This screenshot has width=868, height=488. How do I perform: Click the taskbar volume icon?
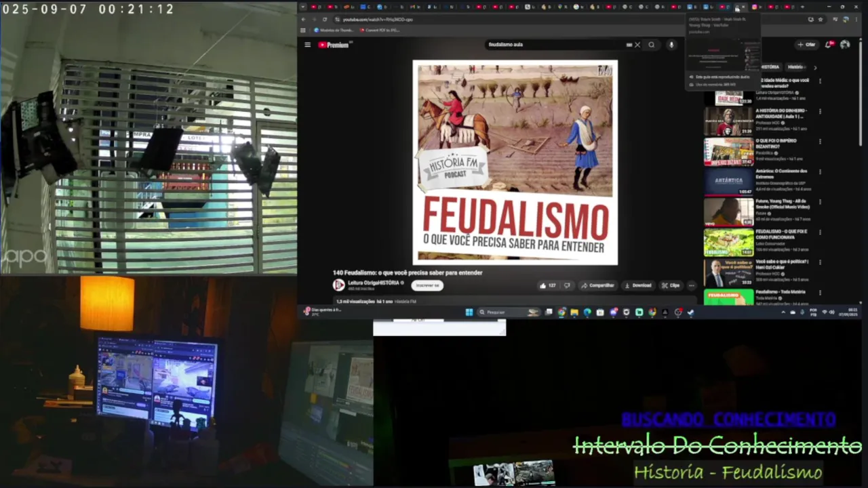point(832,312)
